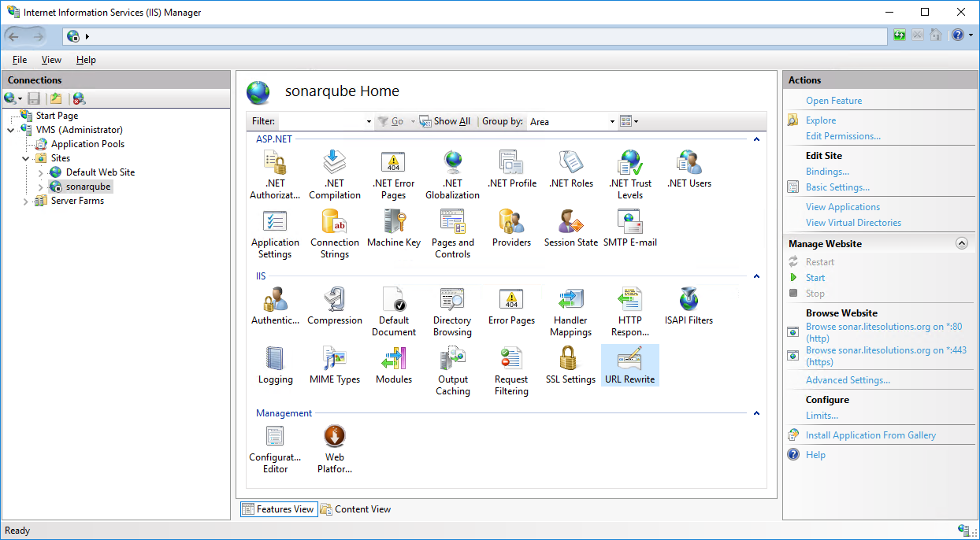Screen dimensions: 980x540
Task: Open Basic Settings... in Actions pane
Action: click(x=837, y=187)
